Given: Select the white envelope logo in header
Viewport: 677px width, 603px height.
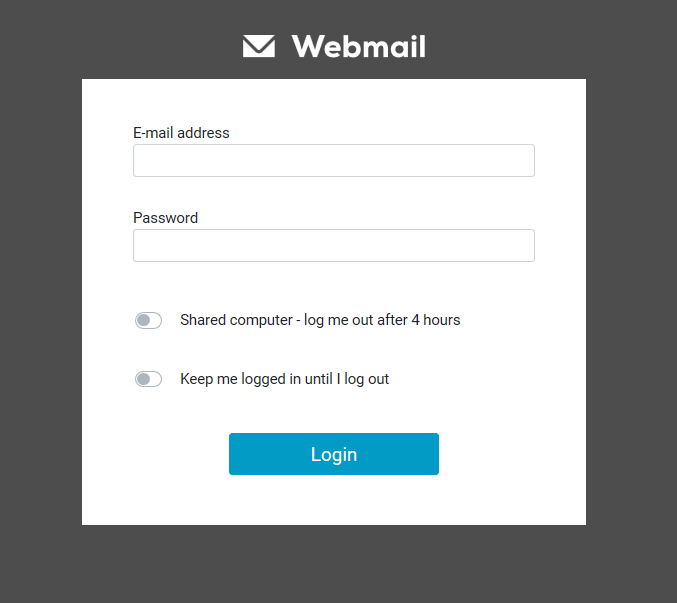Looking at the screenshot, I should point(259,46).
